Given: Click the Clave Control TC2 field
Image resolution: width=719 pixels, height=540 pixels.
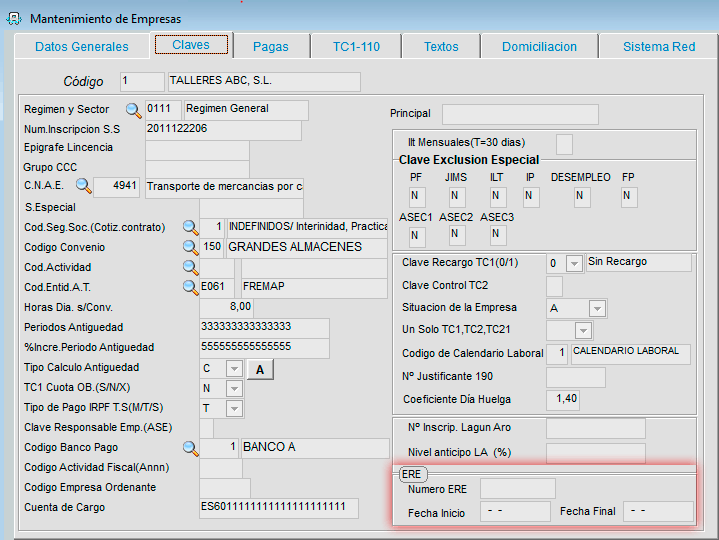Looking at the screenshot, I should (554, 287).
